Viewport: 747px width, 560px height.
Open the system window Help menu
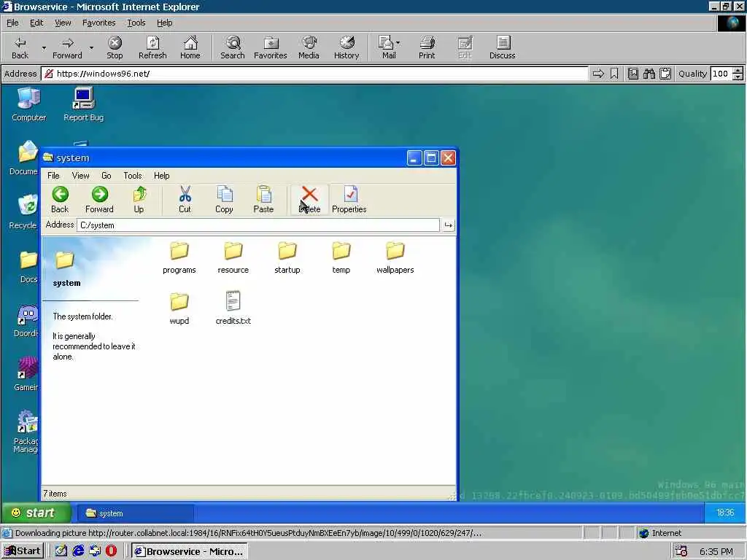pyautogui.click(x=161, y=176)
